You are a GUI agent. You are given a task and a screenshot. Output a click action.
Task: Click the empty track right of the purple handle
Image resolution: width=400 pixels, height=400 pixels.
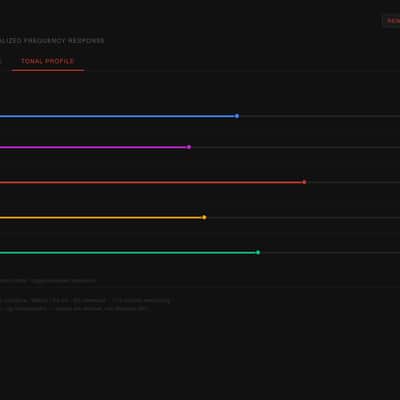pos(296,147)
